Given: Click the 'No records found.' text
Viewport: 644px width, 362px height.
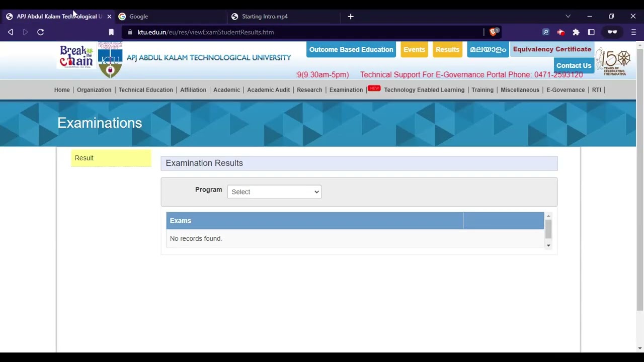Looking at the screenshot, I should [x=196, y=238].
